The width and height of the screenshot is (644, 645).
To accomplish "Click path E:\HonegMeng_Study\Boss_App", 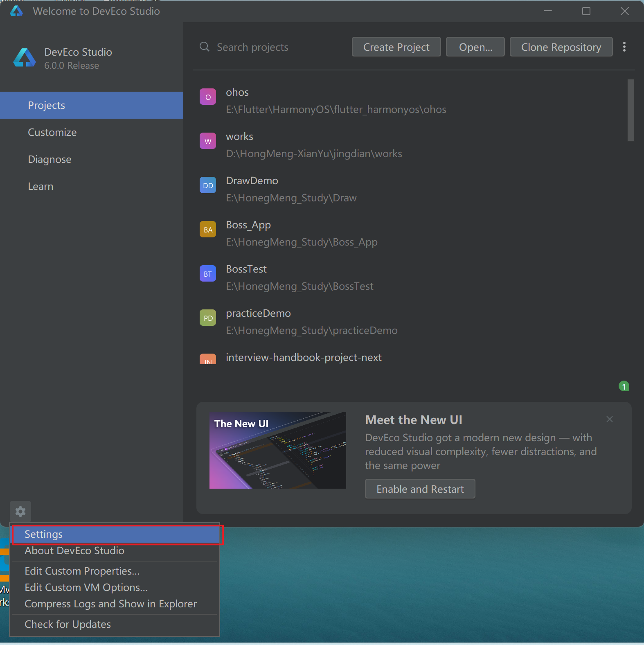I will click(302, 242).
